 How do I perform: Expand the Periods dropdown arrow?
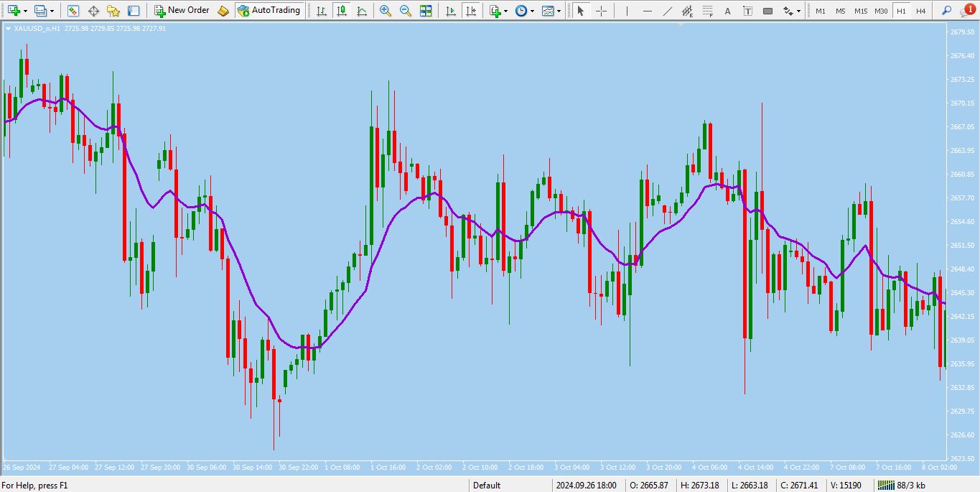click(x=533, y=11)
